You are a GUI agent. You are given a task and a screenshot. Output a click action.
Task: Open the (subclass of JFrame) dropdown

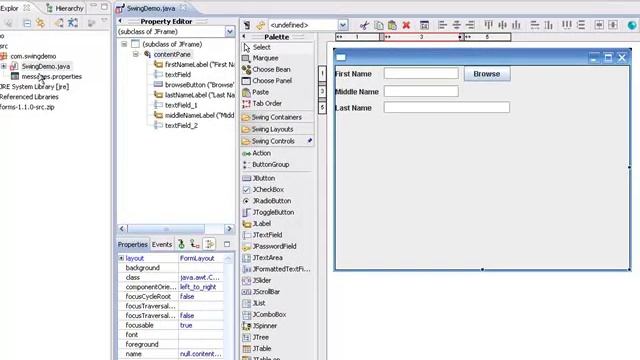click(230, 32)
